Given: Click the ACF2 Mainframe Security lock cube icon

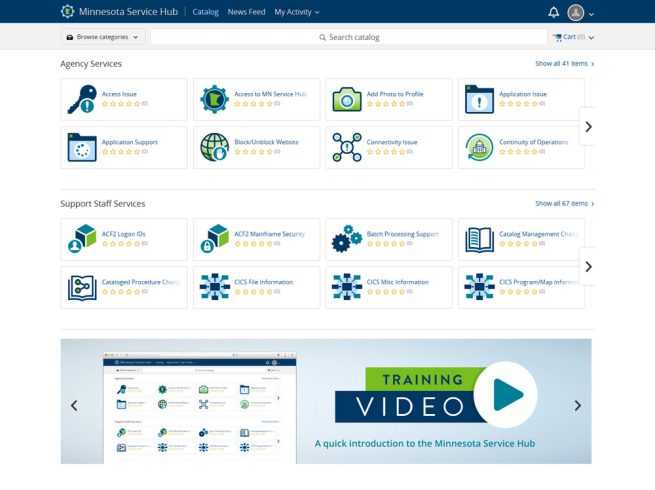Looking at the screenshot, I should click(x=214, y=239).
